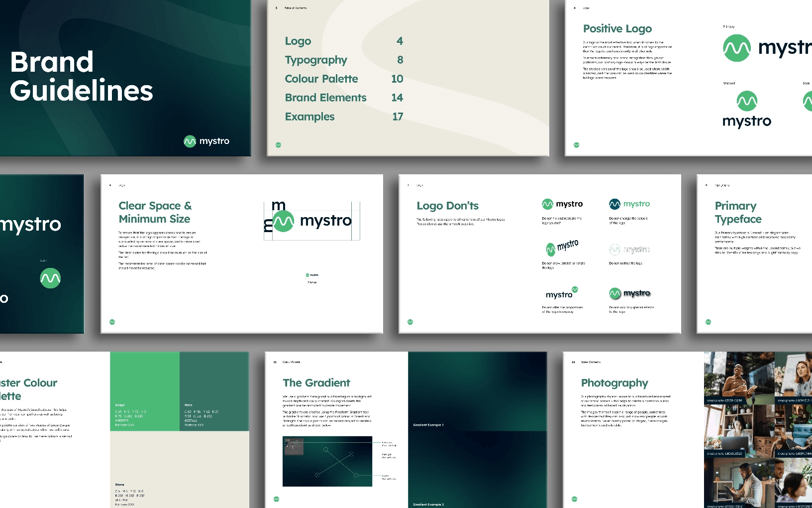The width and height of the screenshot is (812, 508).
Task: Click the logo icon inside the clear space diagram
Action: click(x=283, y=221)
